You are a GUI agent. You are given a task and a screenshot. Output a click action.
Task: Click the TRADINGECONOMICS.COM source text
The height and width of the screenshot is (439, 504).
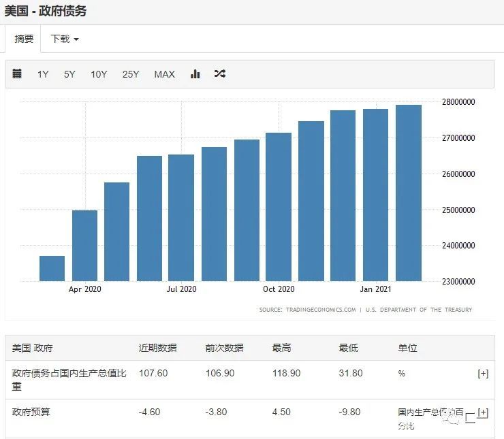coord(321,310)
